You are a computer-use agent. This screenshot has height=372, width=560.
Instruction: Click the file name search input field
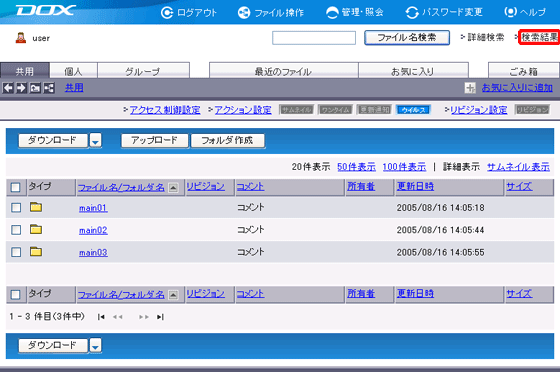point(314,38)
